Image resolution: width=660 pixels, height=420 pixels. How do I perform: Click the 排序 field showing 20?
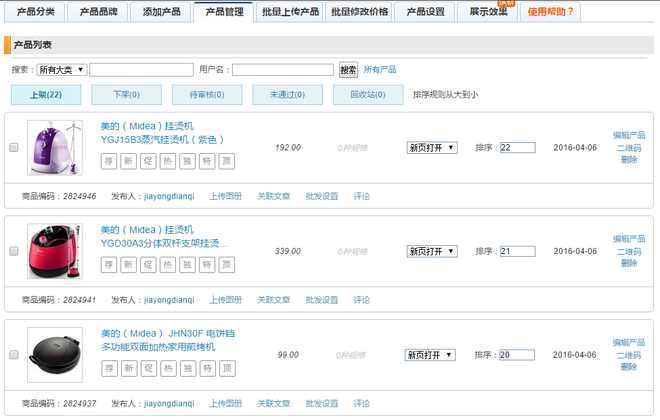point(517,355)
